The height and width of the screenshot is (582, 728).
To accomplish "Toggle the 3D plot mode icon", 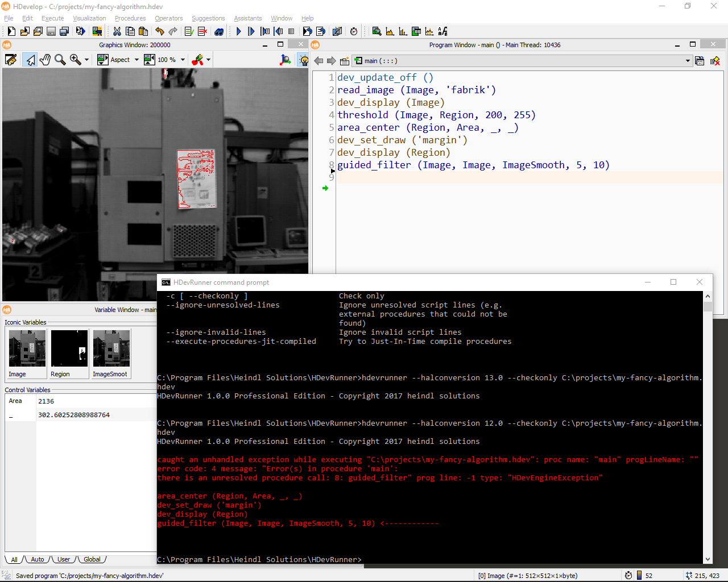I will 286,60.
